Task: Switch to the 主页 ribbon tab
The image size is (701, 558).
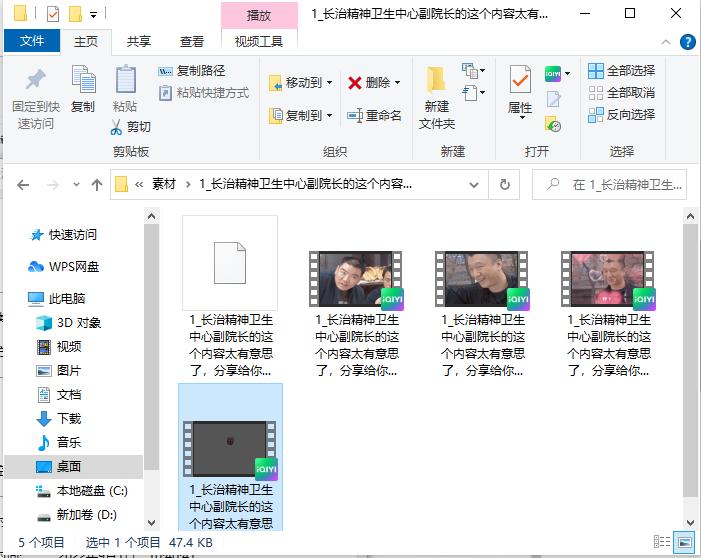Action: 85,42
